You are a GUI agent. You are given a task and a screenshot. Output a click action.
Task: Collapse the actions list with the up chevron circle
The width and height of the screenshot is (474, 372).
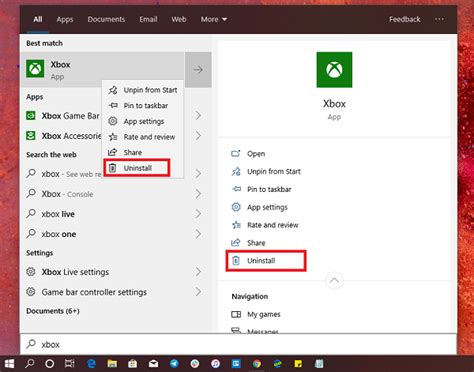tap(334, 280)
